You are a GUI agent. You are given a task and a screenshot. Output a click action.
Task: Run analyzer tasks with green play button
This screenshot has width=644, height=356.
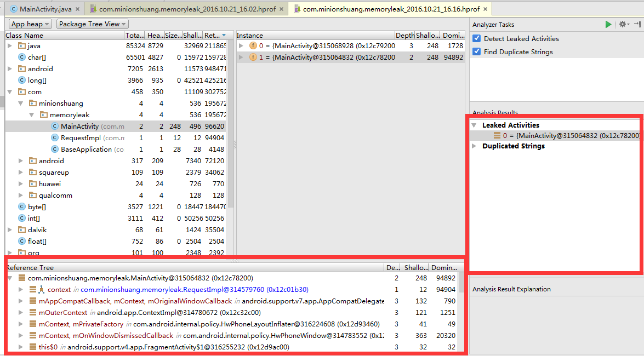pyautogui.click(x=608, y=25)
